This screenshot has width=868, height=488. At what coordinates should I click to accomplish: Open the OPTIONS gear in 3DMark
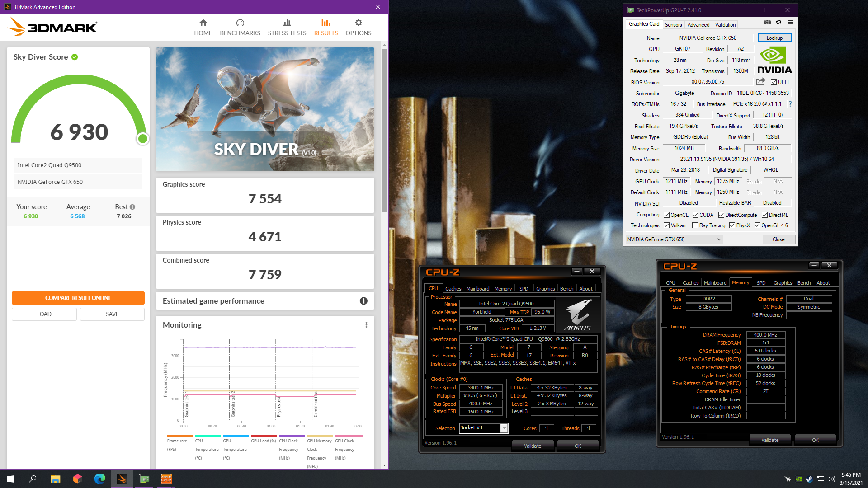pyautogui.click(x=359, y=28)
